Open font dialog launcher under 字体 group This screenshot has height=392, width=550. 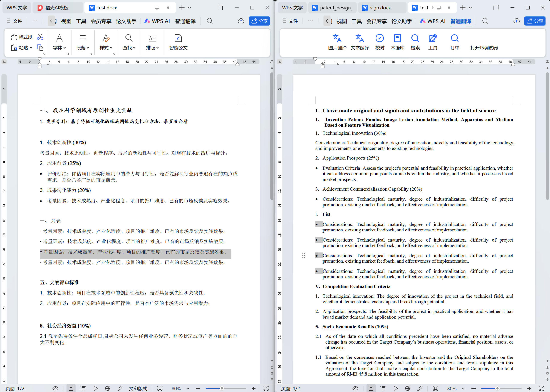67,54
